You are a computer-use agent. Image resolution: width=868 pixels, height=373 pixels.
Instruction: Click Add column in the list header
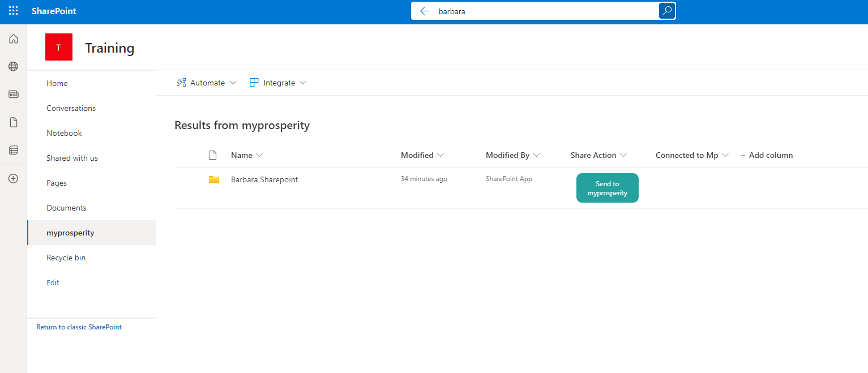767,155
